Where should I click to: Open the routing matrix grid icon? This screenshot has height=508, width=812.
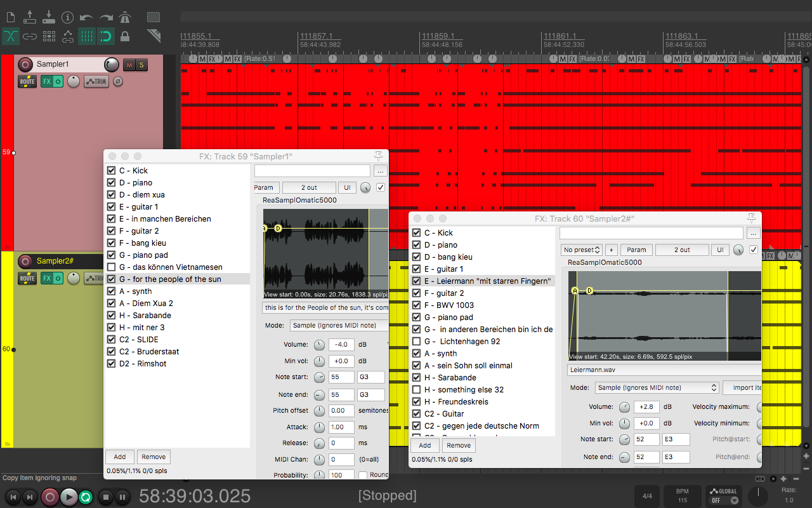(x=48, y=36)
